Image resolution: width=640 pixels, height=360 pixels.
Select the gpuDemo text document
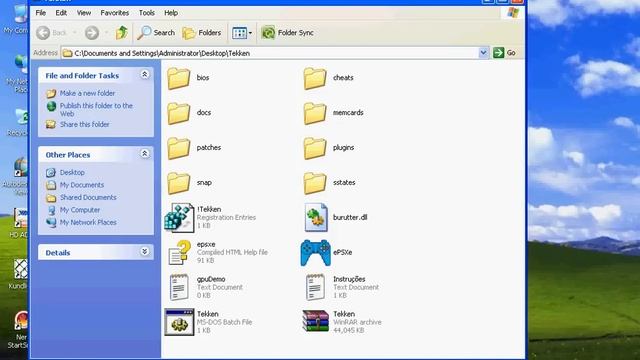click(206, 287)
